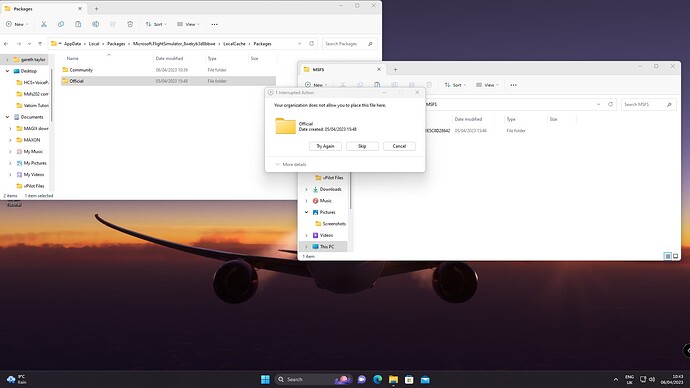
Task: Click the Rename icon in Packages toolbar
Action: pos(95,24)
